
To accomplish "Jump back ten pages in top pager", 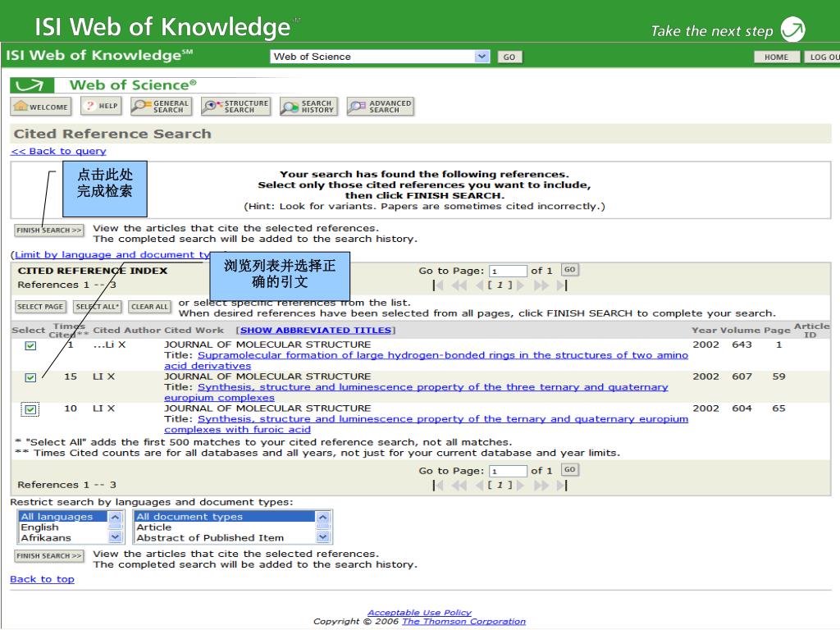I will click(459, 285).
